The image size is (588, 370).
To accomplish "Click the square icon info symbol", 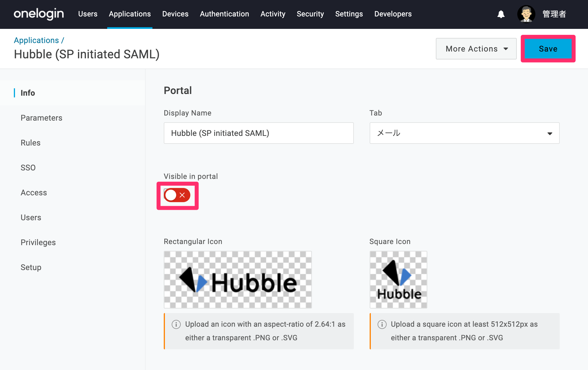I will click(382, 324).
